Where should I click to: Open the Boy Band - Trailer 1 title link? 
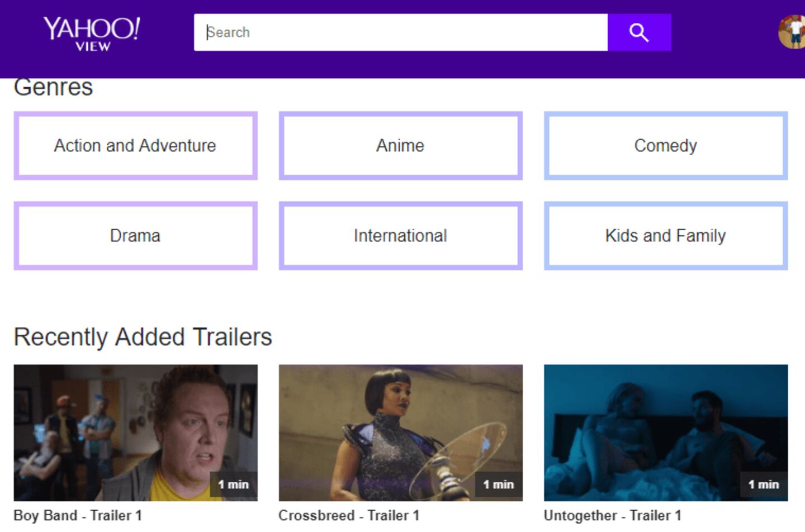point(78,515)
